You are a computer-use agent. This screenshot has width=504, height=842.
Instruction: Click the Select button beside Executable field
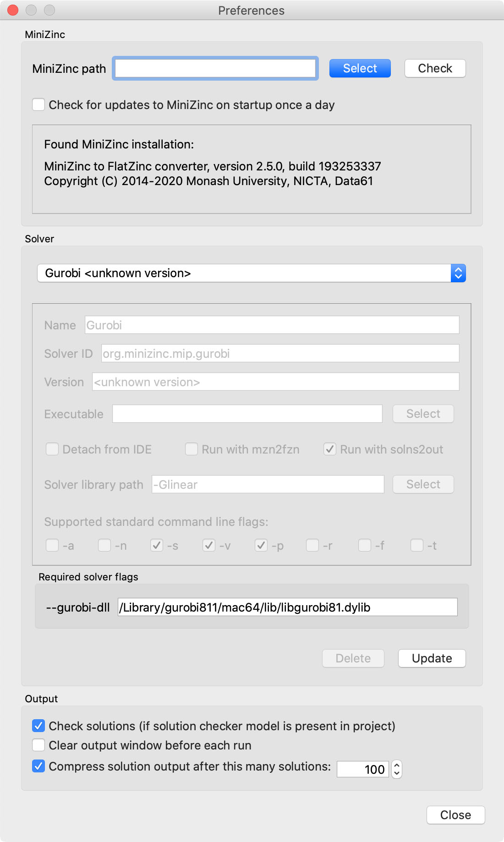[x=423, y=414]
